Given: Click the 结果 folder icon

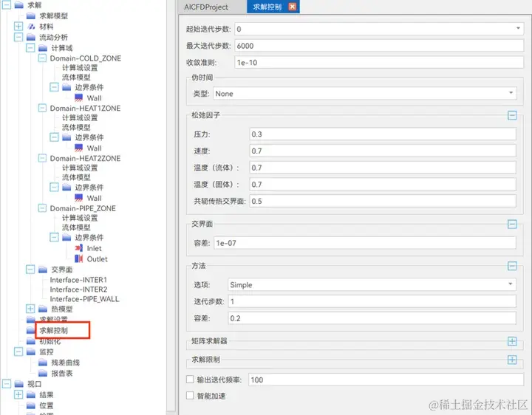Looking at the screenshot, I should coord(31,394).
